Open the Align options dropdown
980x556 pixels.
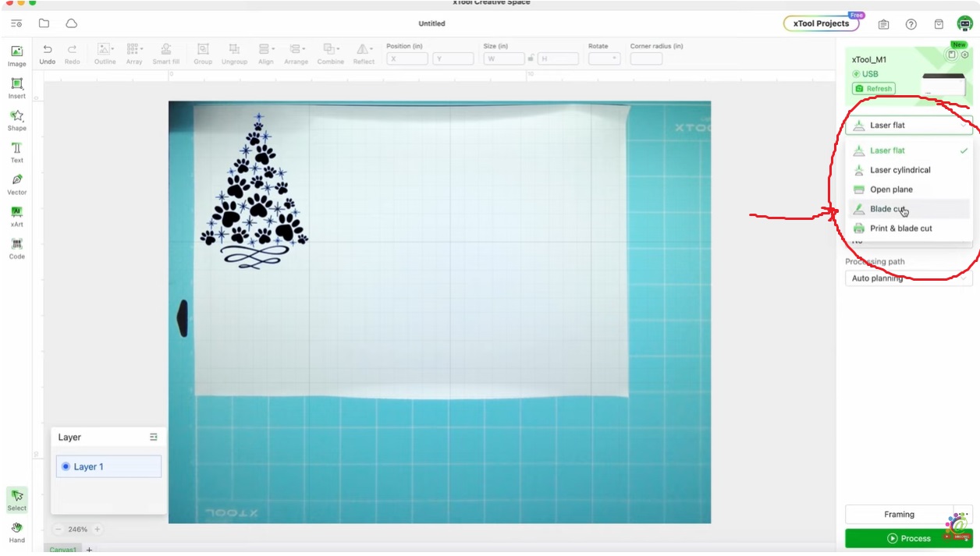click(x=273, y=48)
